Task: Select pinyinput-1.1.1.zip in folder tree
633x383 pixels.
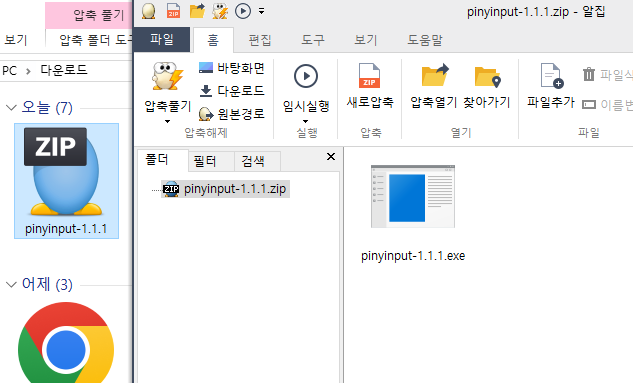Action: [x=225, y=189]
